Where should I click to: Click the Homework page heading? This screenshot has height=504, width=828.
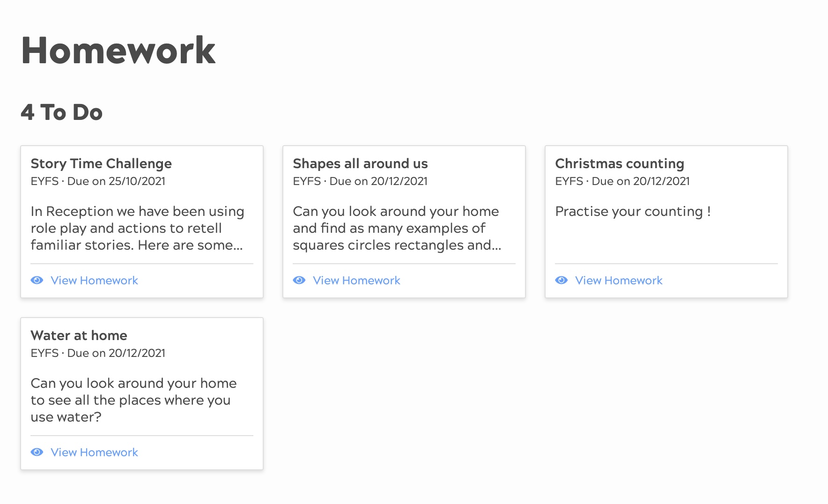(118, 51)
